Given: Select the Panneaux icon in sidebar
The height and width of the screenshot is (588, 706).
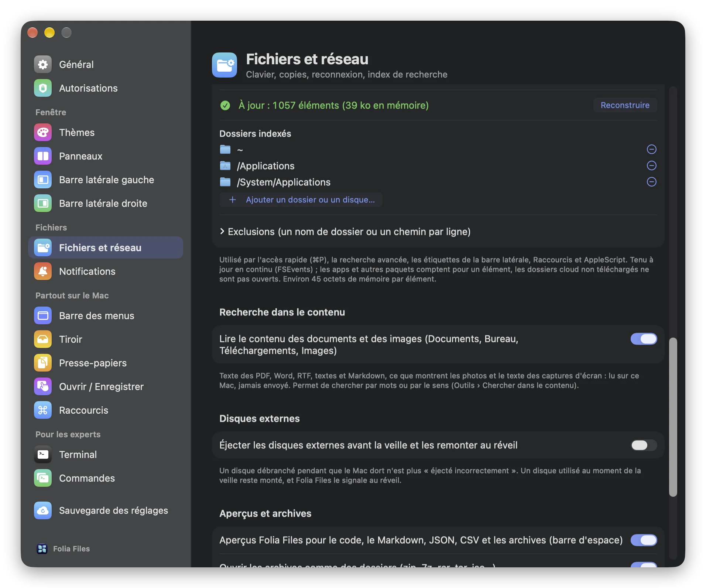Looking at the screenshot, I should pyautogui.click(x=43, y=156).
